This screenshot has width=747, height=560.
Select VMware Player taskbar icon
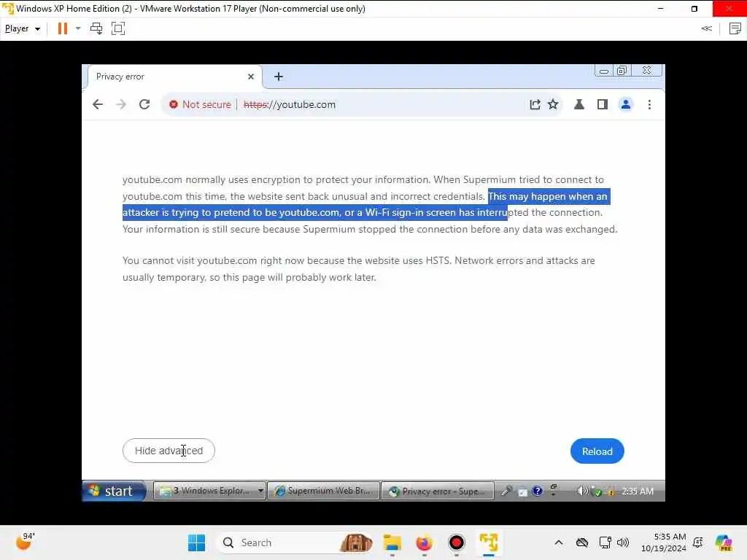[x=488, y=542]
